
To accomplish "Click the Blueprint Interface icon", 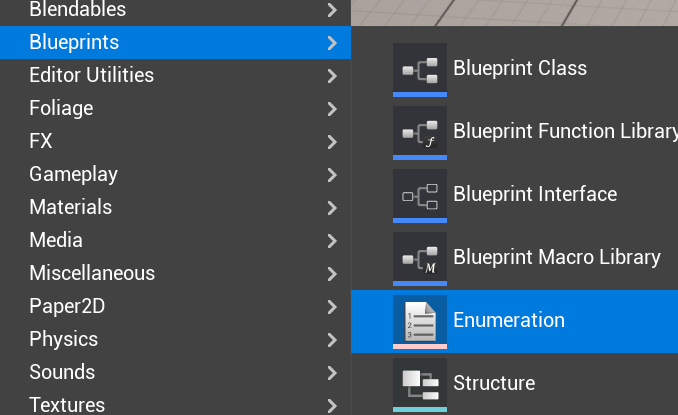I will pyautogui.click(x=420, y=194).
